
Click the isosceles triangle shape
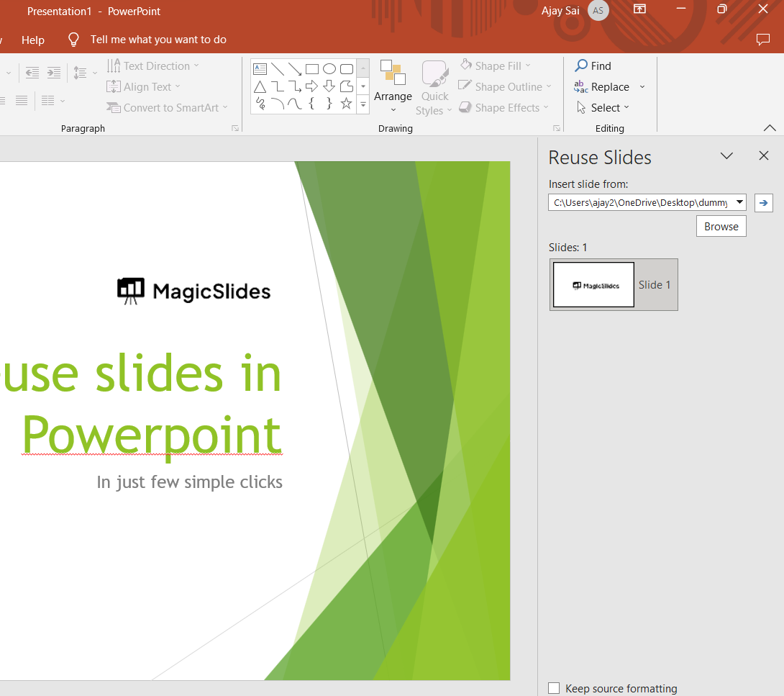[x=260, y=86]
